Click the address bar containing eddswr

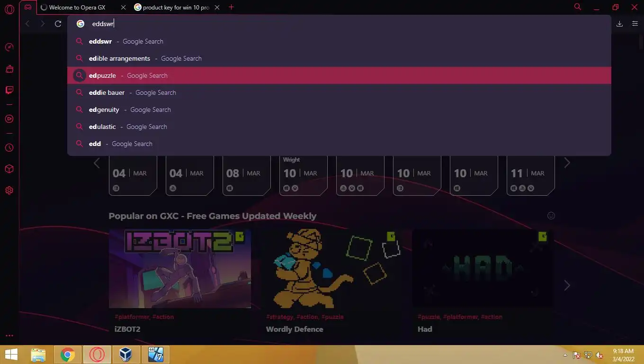click(339, 24)
